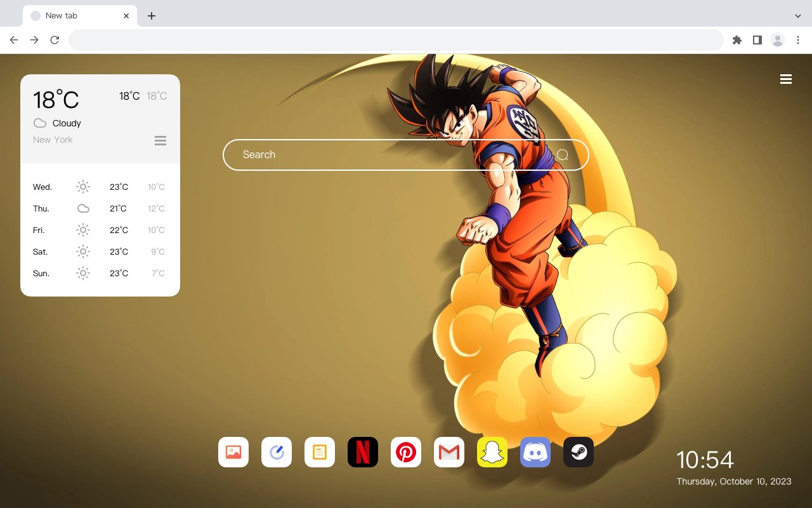Image resolution: width=812 pixels, height=508 pixels.
Task: Open the Gmail shortcut
Action: (x=449, y=452)
